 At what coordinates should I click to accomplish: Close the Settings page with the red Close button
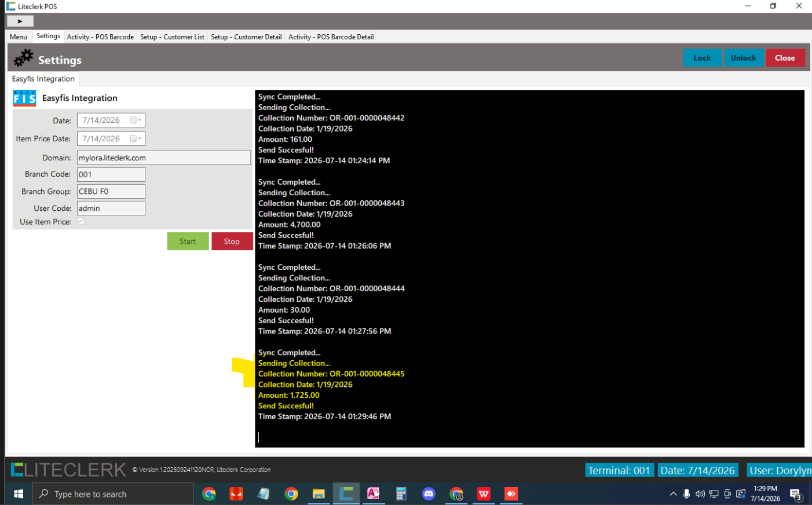pyautogui.click(x=785, y=58)
